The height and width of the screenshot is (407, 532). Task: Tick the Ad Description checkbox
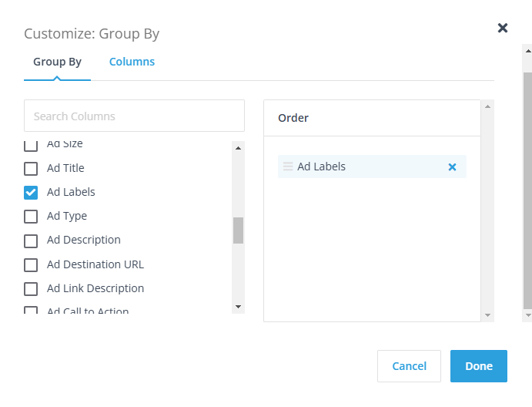31,240
